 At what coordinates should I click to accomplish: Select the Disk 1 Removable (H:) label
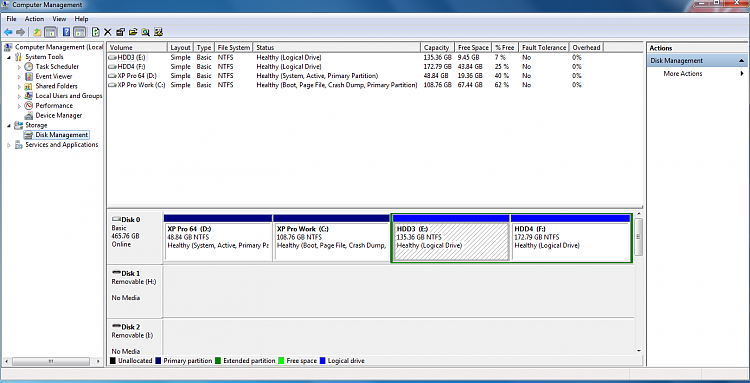point(135,291)
